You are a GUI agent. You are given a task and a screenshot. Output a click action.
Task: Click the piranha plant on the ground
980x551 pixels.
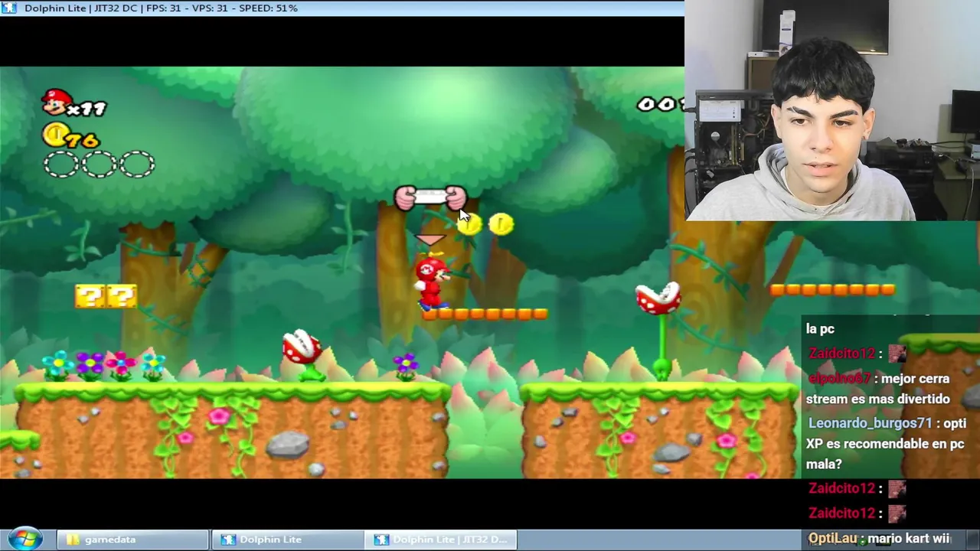[x=305, y=354]
